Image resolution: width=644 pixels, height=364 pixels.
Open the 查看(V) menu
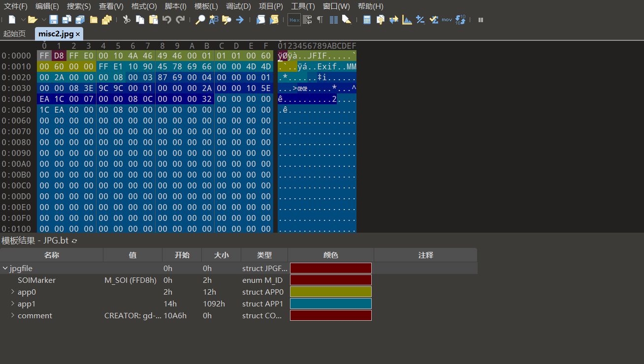pos(111,6)
